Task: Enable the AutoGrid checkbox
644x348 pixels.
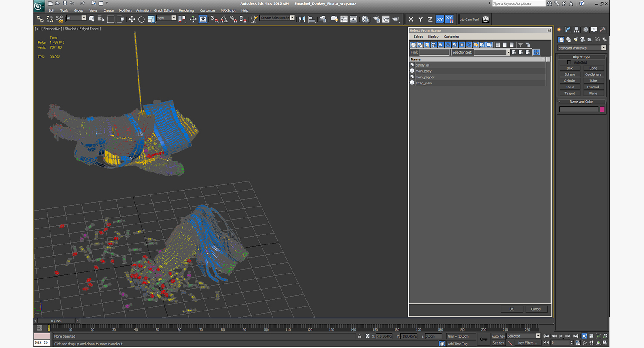Action: [569, 62]
